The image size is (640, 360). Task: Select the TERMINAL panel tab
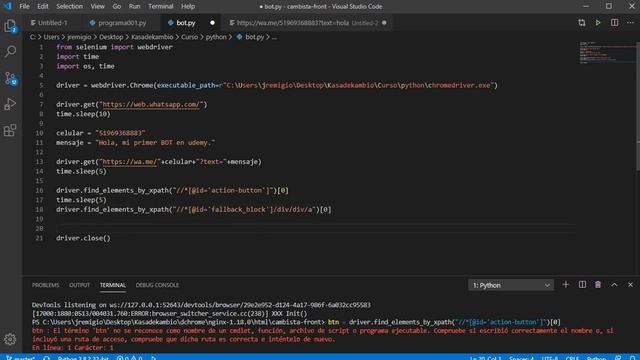[x=113, y=285]
